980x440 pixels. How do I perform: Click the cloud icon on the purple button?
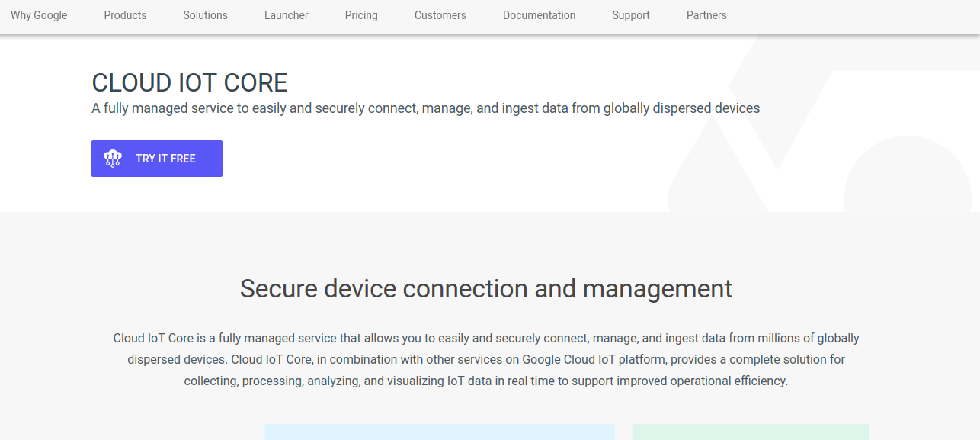tap(113, 159)
